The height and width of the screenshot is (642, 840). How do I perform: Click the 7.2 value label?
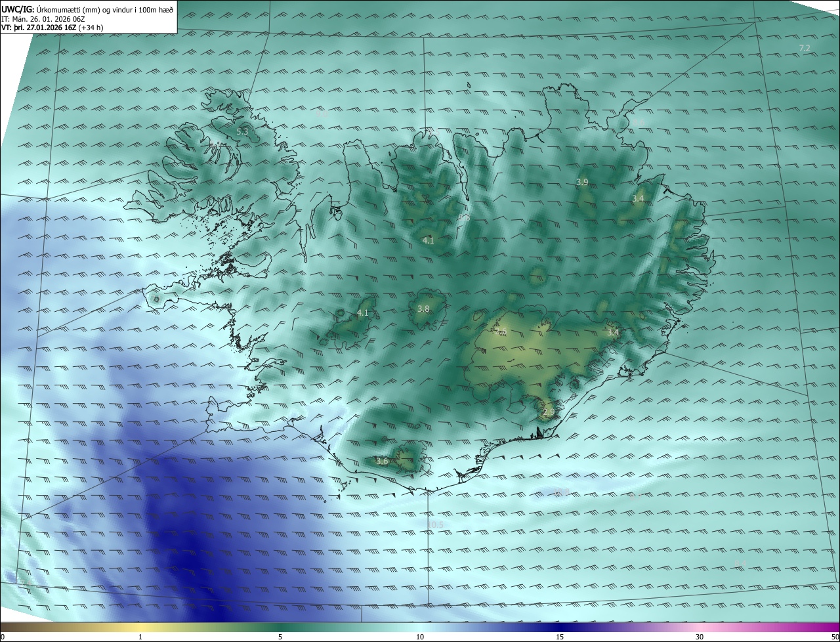805,49
